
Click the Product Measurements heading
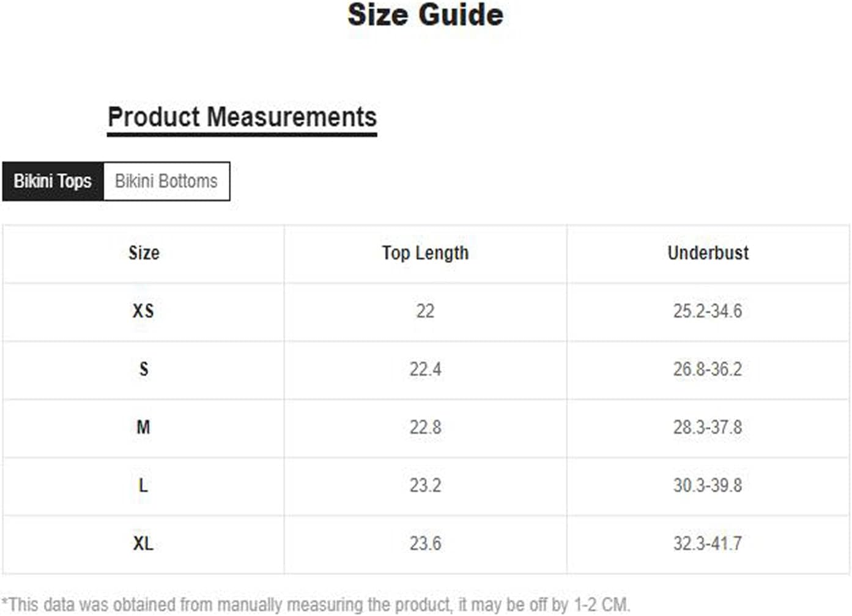coord(242,117)
